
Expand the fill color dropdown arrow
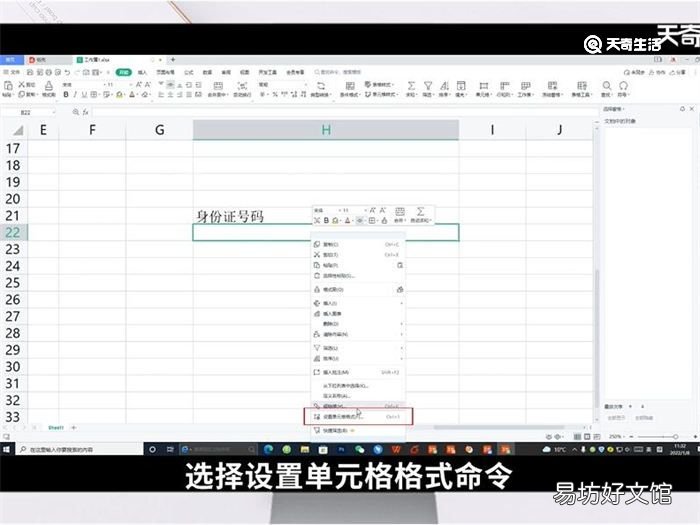point(125,95)
